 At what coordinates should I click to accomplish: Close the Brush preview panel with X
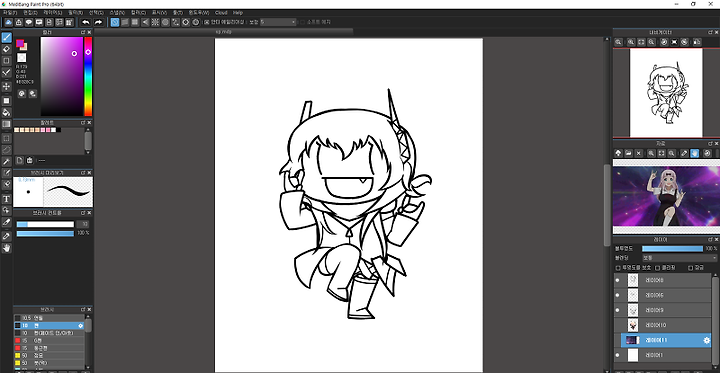point(90,173)
